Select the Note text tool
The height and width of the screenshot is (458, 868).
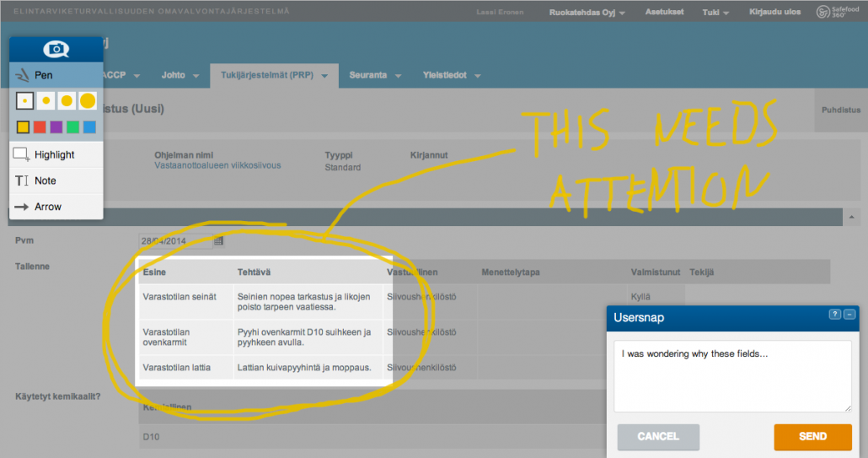coord(56,181)
